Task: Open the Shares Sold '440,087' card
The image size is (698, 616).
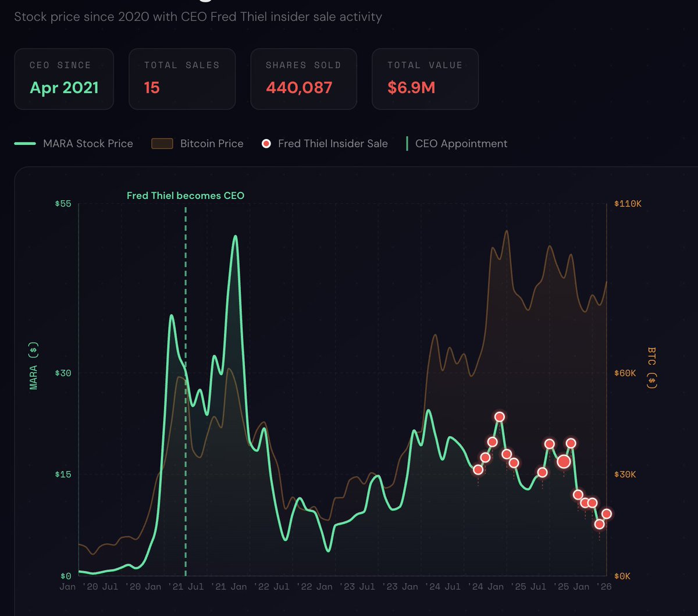Action: (304, 79)
